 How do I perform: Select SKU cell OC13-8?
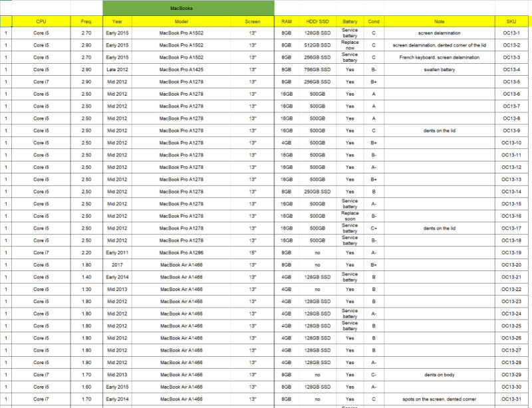tap(511, 118)
